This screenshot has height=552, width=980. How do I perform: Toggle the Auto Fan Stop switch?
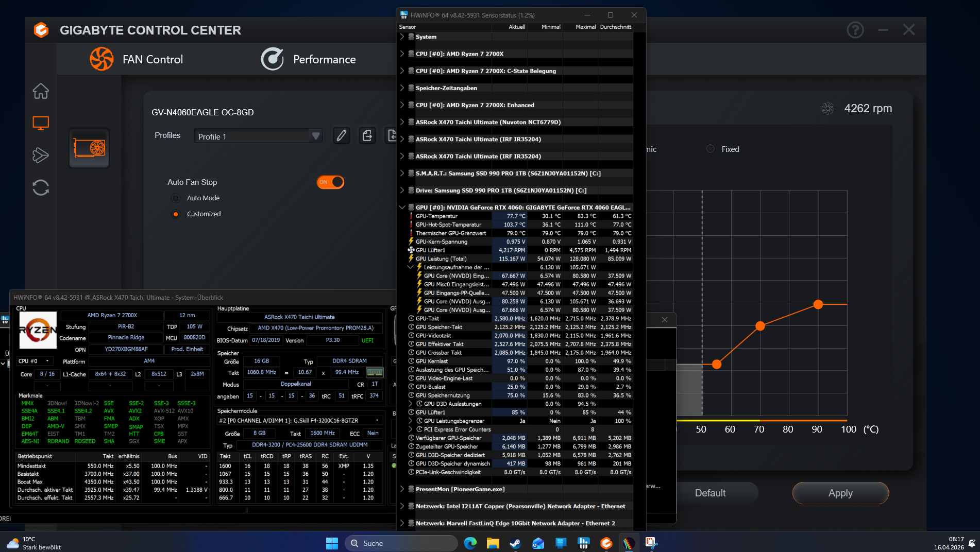click(330, 182)
